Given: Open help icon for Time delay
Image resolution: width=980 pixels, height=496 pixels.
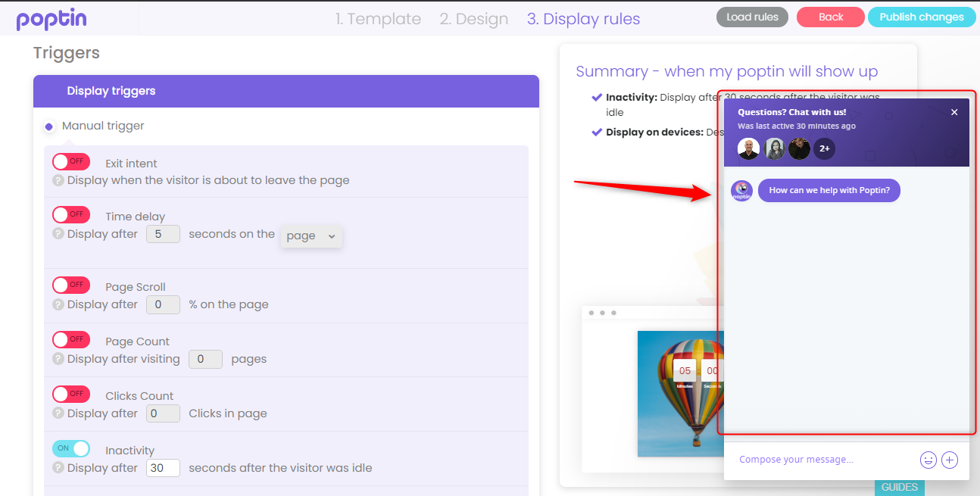Looking at the screenshot, I should pos(58,233).
